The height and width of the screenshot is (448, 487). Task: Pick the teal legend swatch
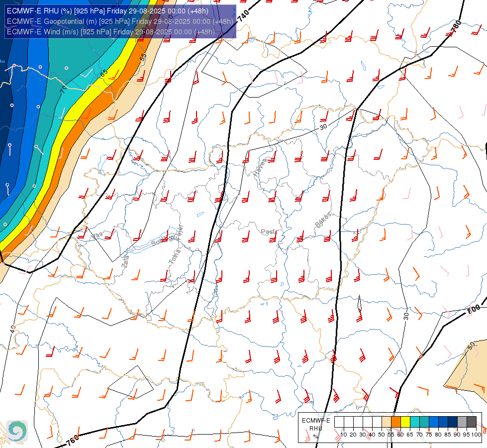click(424, 422)
